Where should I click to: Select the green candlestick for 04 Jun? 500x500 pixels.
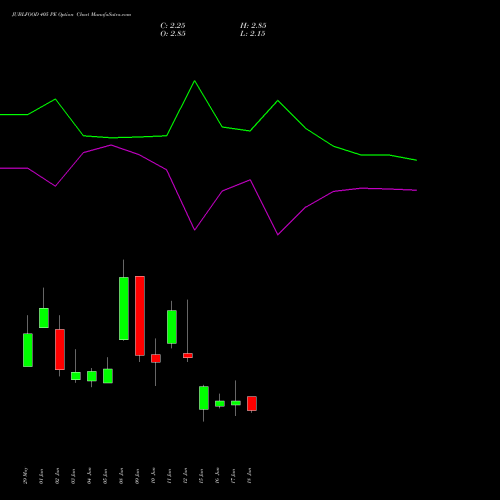pyautogui.click(x=92, y=376)
